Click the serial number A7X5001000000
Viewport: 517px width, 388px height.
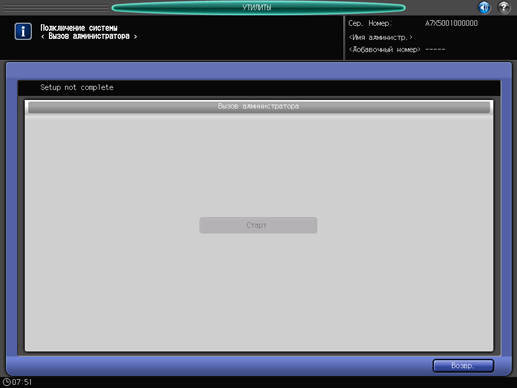(x=451, y=23)
